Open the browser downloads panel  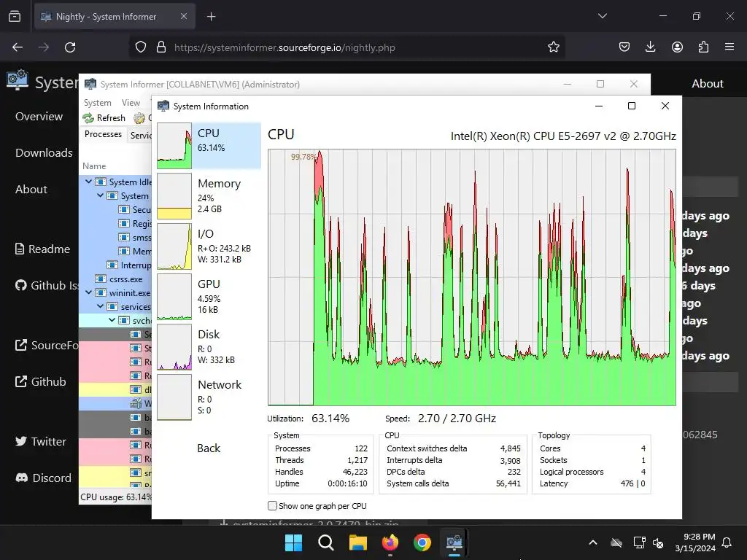click(650, 47)
